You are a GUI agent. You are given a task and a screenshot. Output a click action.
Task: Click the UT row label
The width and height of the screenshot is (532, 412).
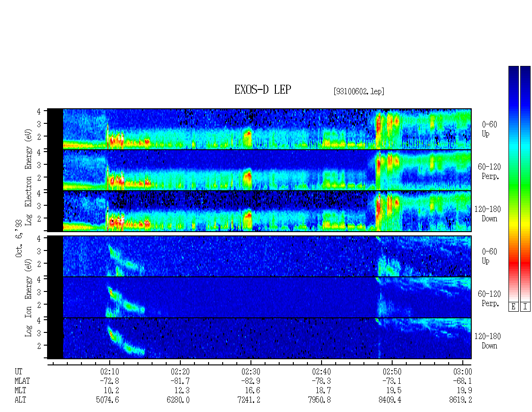[18, 372]
